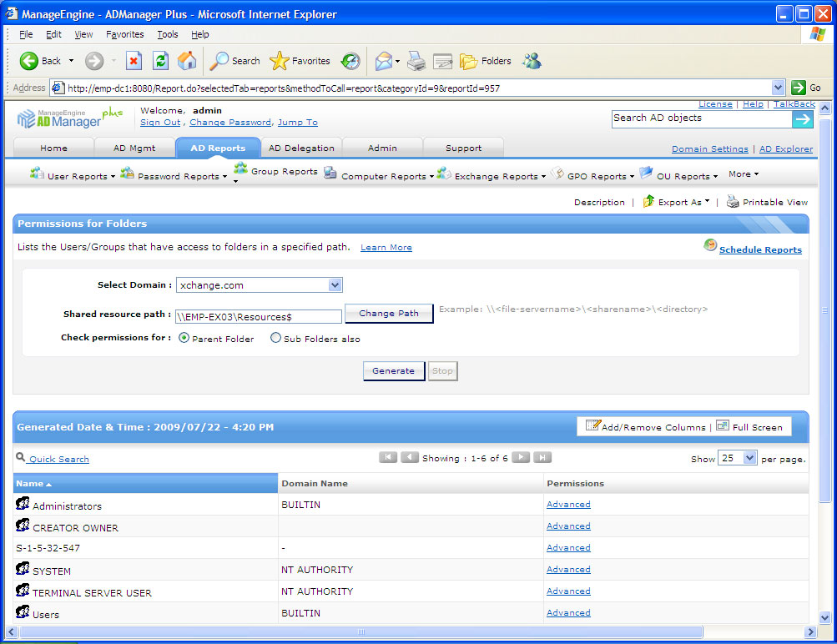Click the horizontal scrollbar thumb
The height and width of the screenshot is (644, 837).
click(x=361, y=631)
